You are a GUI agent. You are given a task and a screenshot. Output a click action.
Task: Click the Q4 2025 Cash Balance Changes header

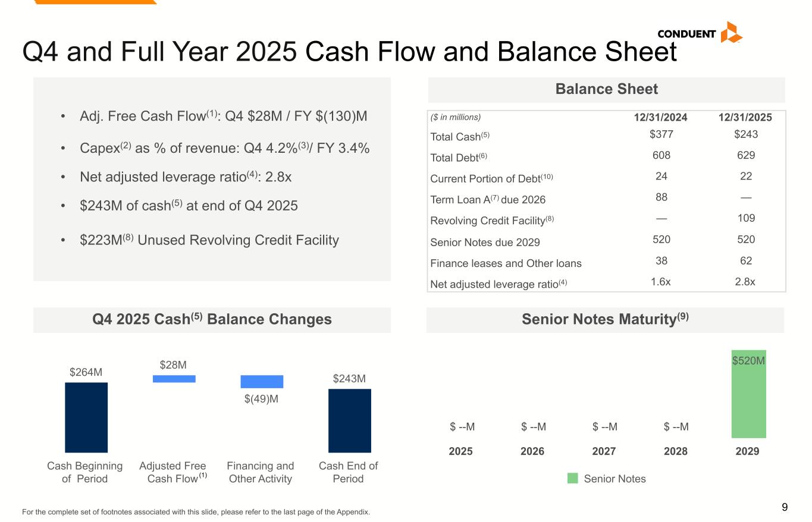tap(212, 320)
